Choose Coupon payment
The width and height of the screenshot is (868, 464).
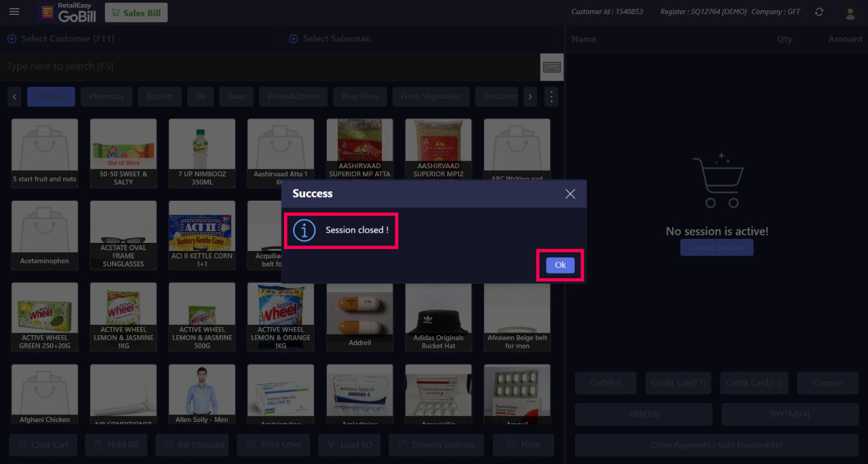[828, 383]
